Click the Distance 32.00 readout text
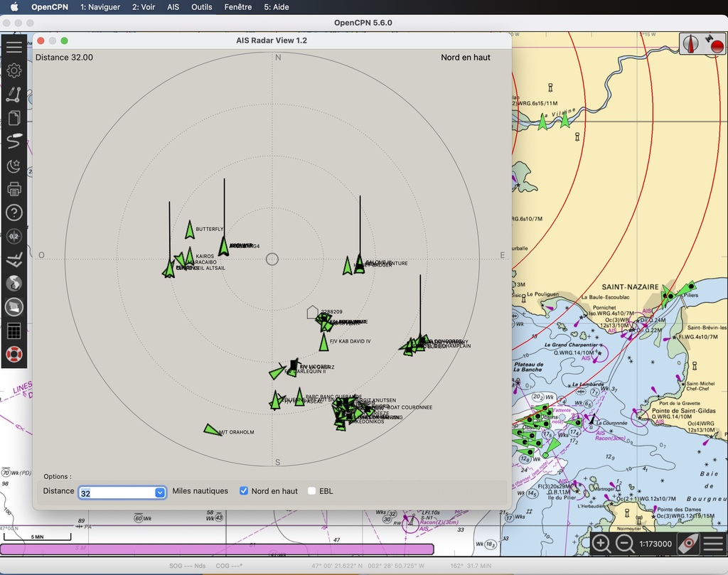Viewport: 728px width, 575px height. pyautogui.click(x=64, y=58)
